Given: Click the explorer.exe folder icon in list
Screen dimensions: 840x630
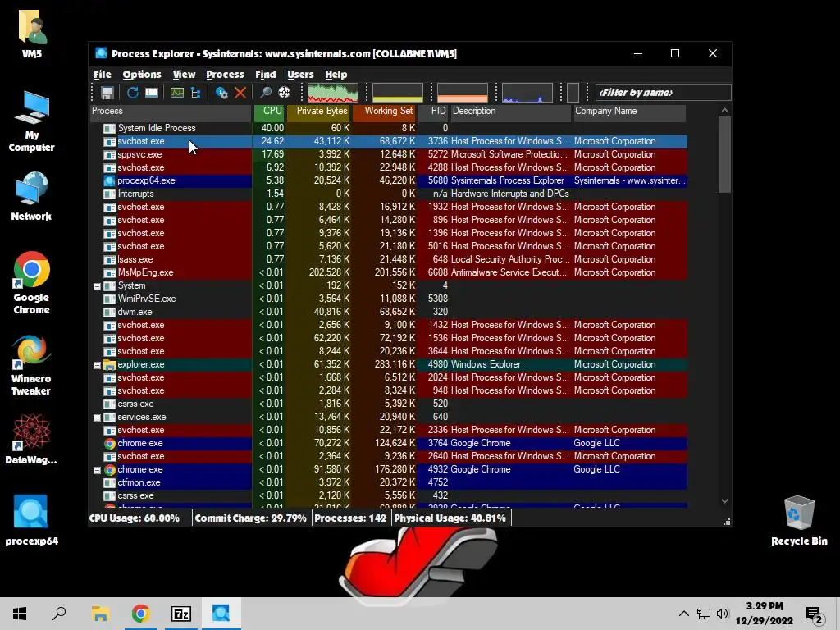Looking at the screenshot, I should pyautogui.click(x=109, y=365).
